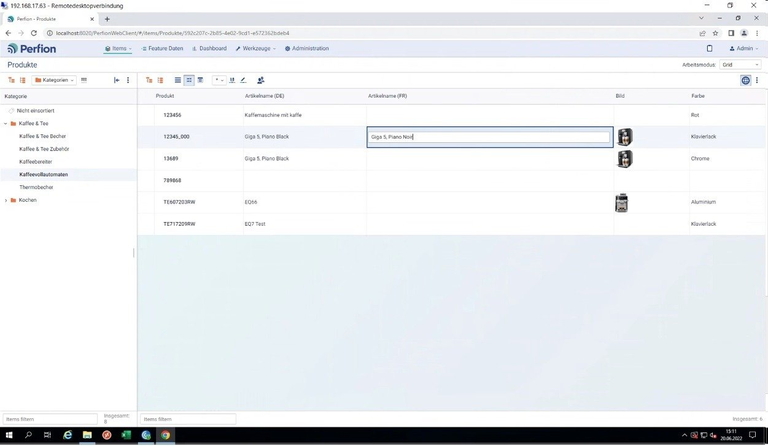768x446 pixels.
Task: Select the Kaffee & Tee Becher category
Action: pos(43,136)
